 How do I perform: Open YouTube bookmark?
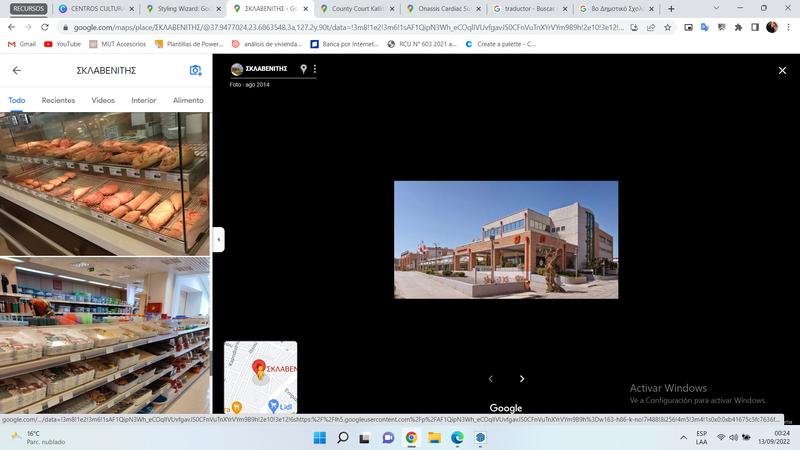tap(62, 44)
